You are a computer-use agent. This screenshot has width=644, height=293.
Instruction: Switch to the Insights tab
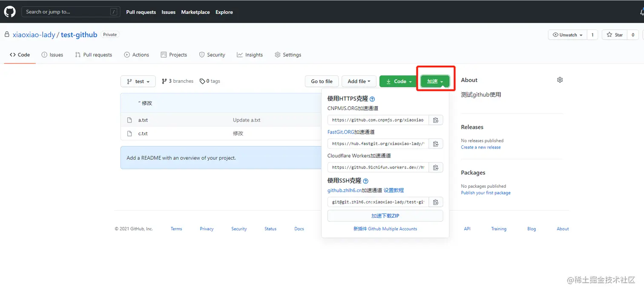point(250,55)
